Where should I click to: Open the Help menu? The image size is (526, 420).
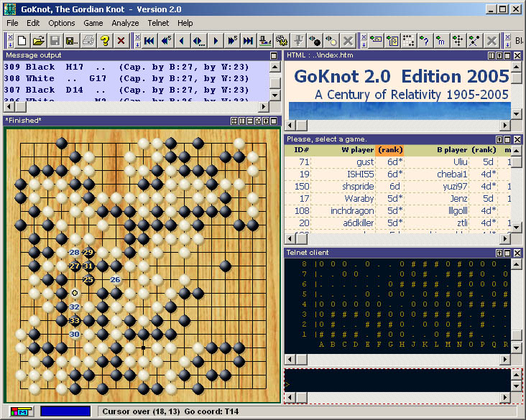coord(185,23)
